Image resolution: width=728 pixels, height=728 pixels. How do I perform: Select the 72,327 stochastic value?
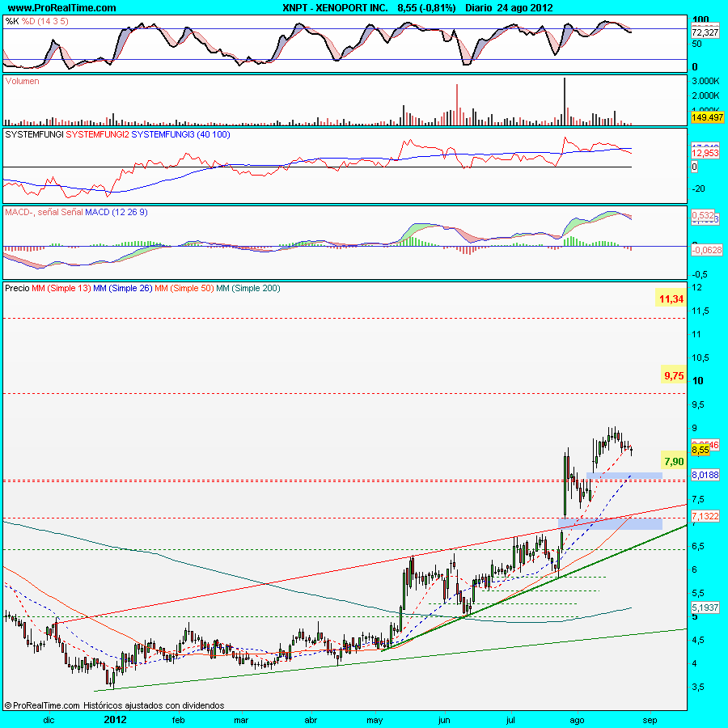(x=705, y=32)
